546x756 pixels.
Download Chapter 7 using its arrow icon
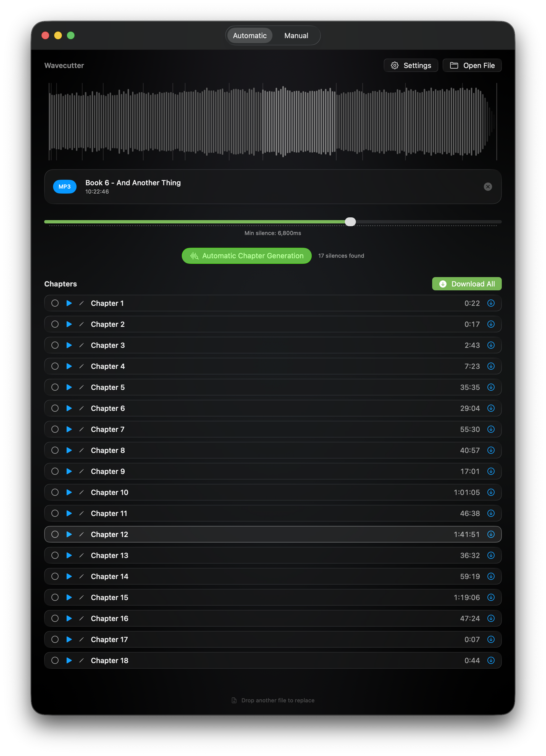491,429
